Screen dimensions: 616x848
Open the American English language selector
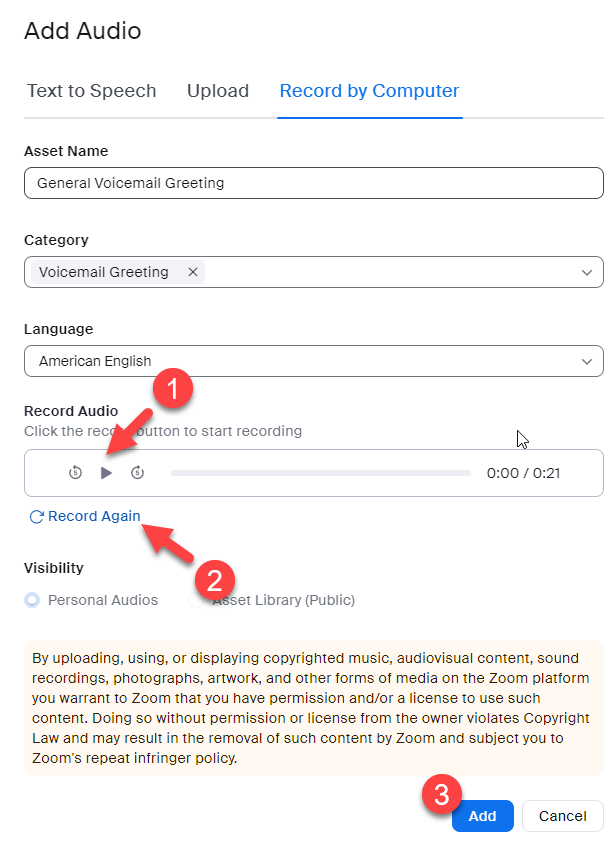[x=300, y=361]
